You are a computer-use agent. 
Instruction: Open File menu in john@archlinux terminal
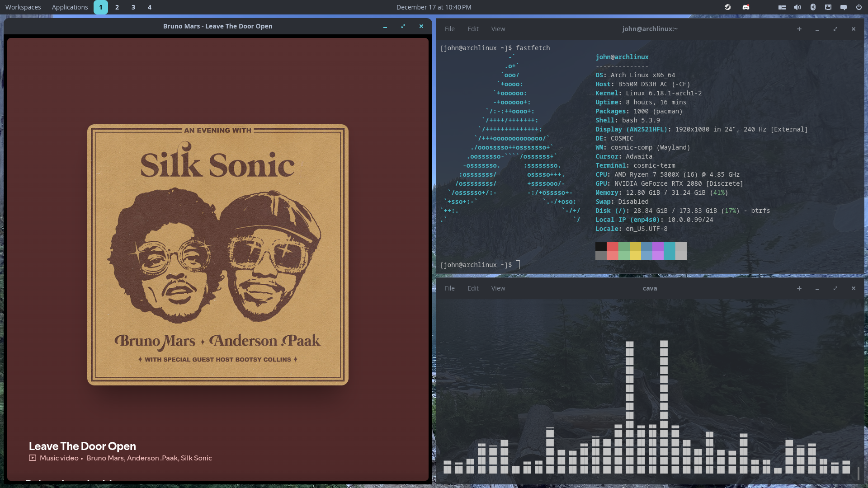(x=450, y=29)
